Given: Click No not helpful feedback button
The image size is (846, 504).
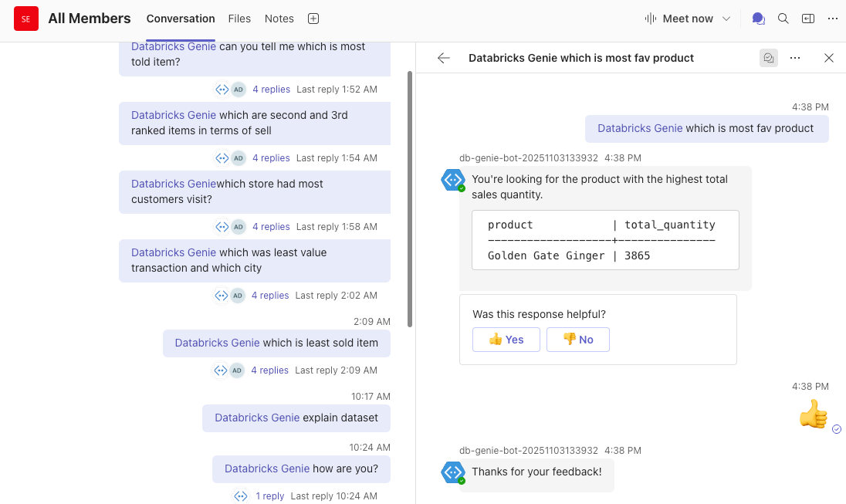Looking at the screenshot, I should click(578, 340).
